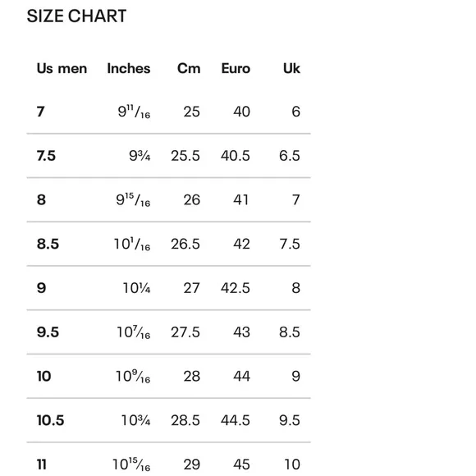Pick the 10.5 size row label
Image resolution: width=476 pixels, height=476 pixels.
coord(50,420)
